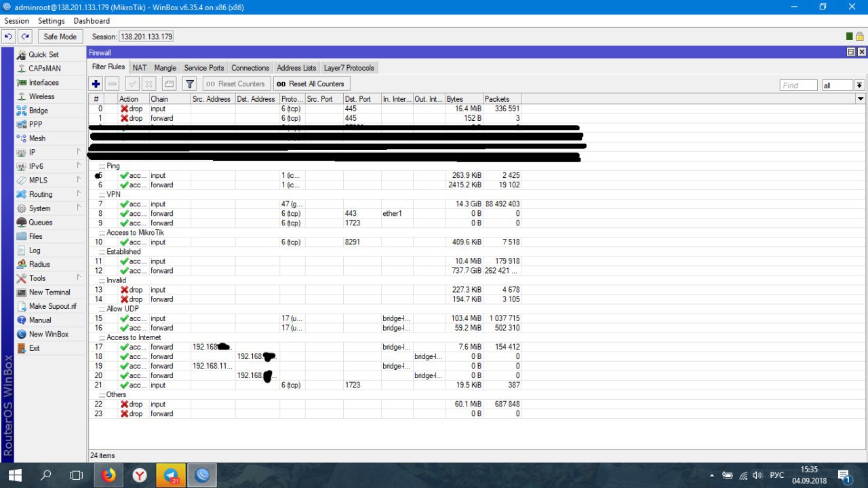The image size is (868, 488).
Task: Open the Dashboard menu
Action: click(x=92, y=21)
